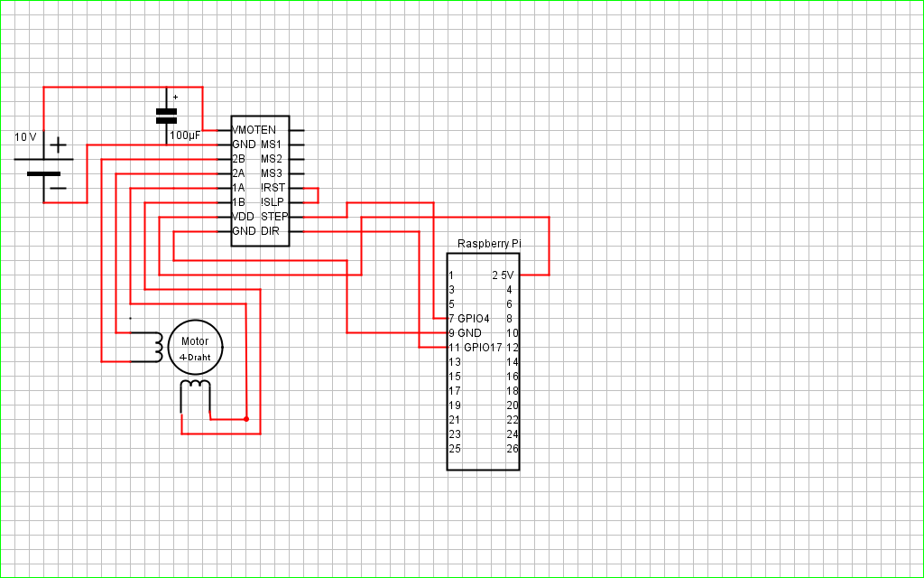Select the MS1 pin on driver chip
The image size is (924, 578).
[x=271, y=144]
